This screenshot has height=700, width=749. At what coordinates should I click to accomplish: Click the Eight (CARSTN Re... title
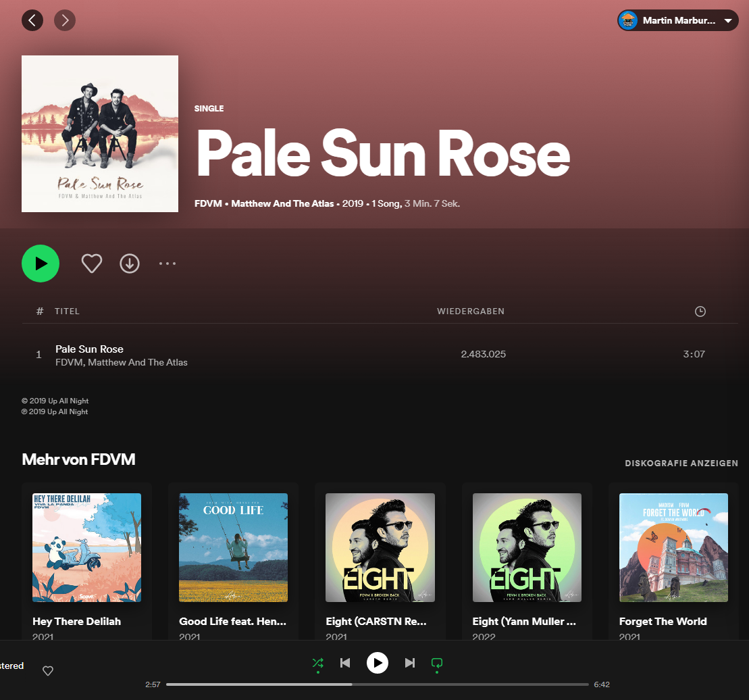point(376,622)
